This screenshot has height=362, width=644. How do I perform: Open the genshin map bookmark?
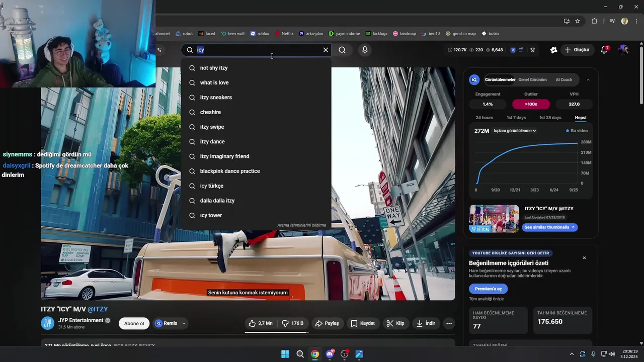460,34
